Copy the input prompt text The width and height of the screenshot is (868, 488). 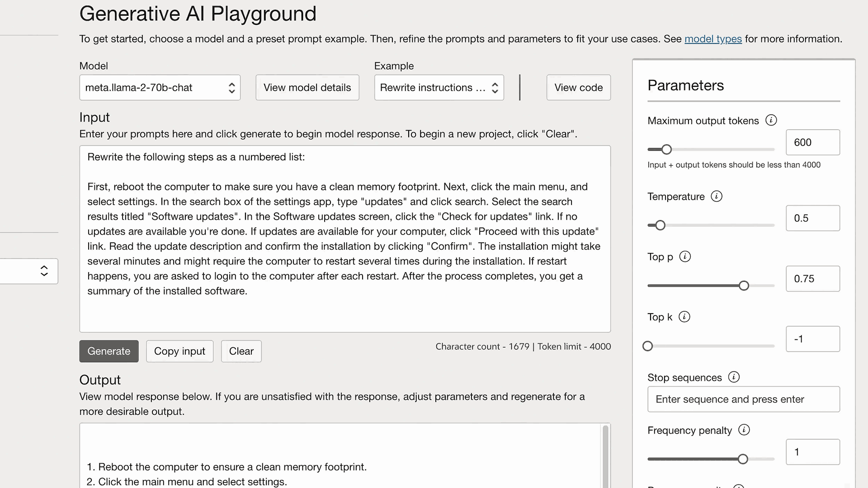click(x=179, y=351)
